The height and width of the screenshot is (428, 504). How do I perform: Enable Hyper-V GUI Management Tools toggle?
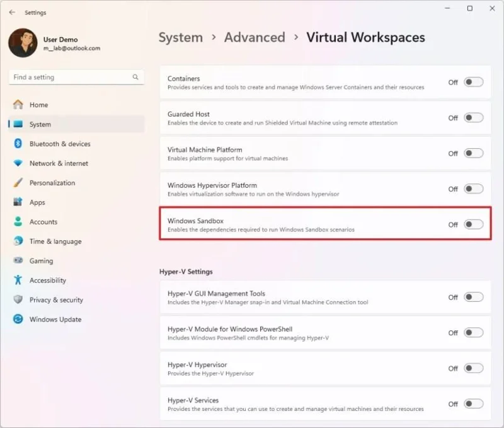(x=474, y=297)
